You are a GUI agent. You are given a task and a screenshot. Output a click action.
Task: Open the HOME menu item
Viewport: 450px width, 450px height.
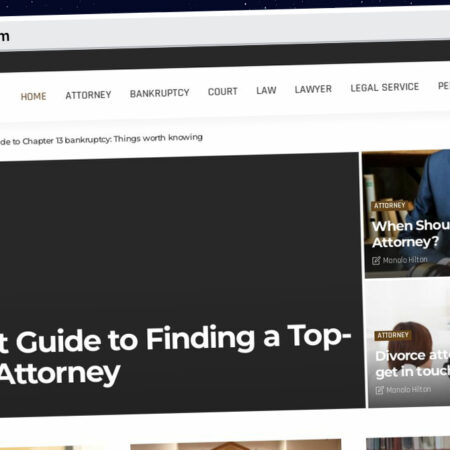click(x=33, y=96)
